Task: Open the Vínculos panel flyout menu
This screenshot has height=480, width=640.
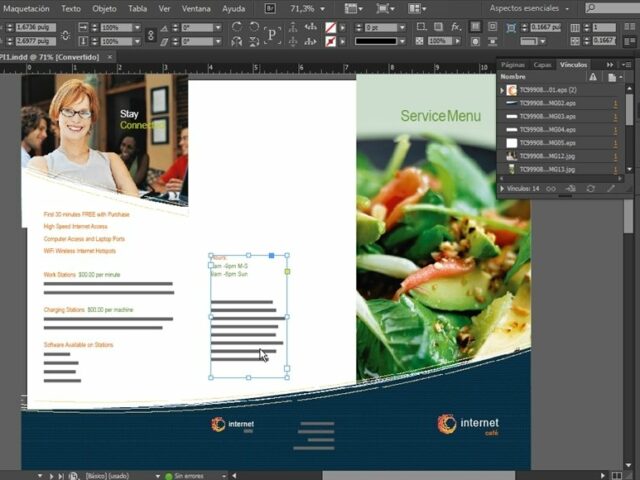Action: tap(626, 64)
